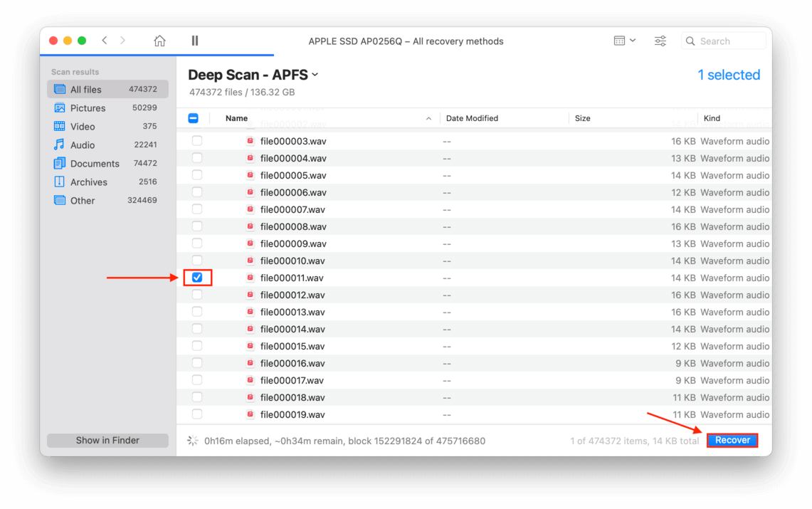Viewport: 812px width, 509px height.
Task: Click the Audio music note icon
Action: coord(60,145)
